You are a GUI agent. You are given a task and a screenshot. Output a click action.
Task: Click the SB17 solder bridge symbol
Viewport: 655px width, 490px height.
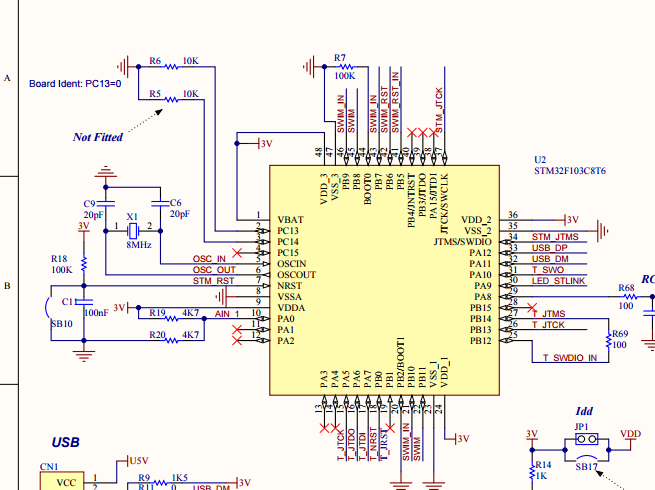[x=586, y=457]
